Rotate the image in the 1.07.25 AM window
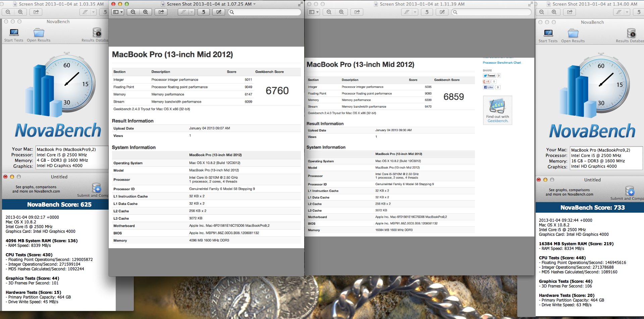This screenshot has width=644, height=319. [203, 12]
